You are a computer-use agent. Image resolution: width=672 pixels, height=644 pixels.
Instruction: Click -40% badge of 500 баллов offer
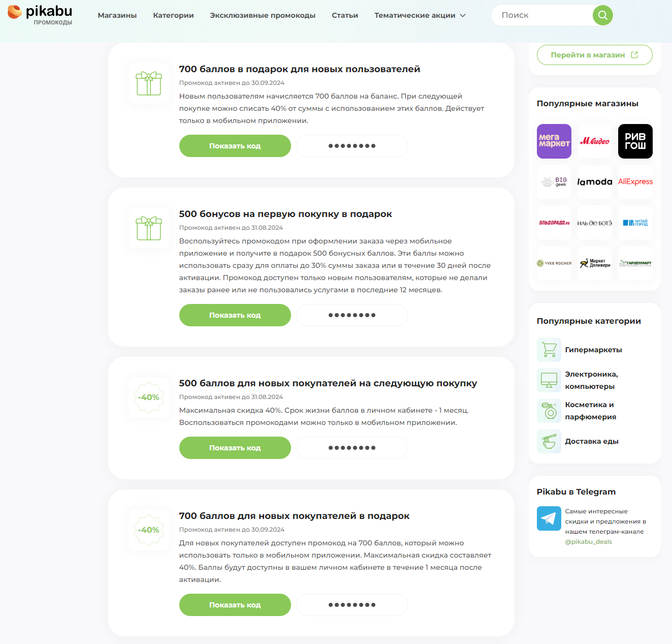(149, 397)
